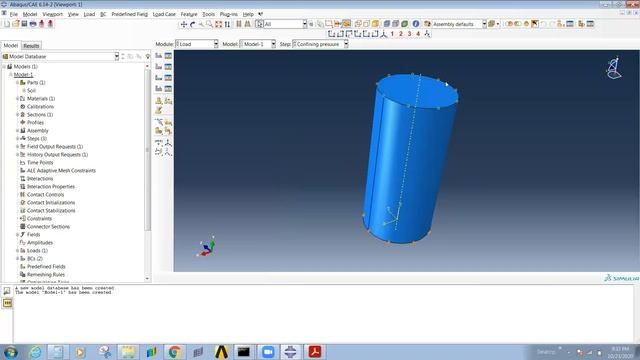Open the Predefined Field Manager

[168, 78]
